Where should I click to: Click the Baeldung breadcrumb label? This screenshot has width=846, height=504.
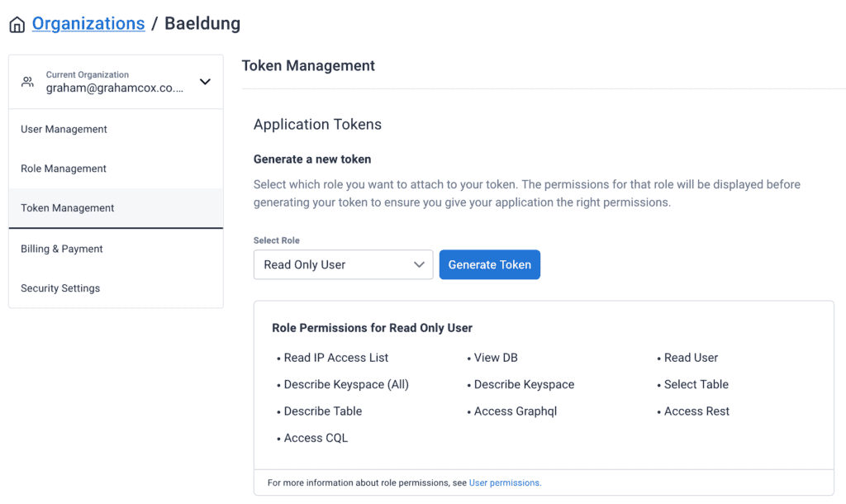202,23
